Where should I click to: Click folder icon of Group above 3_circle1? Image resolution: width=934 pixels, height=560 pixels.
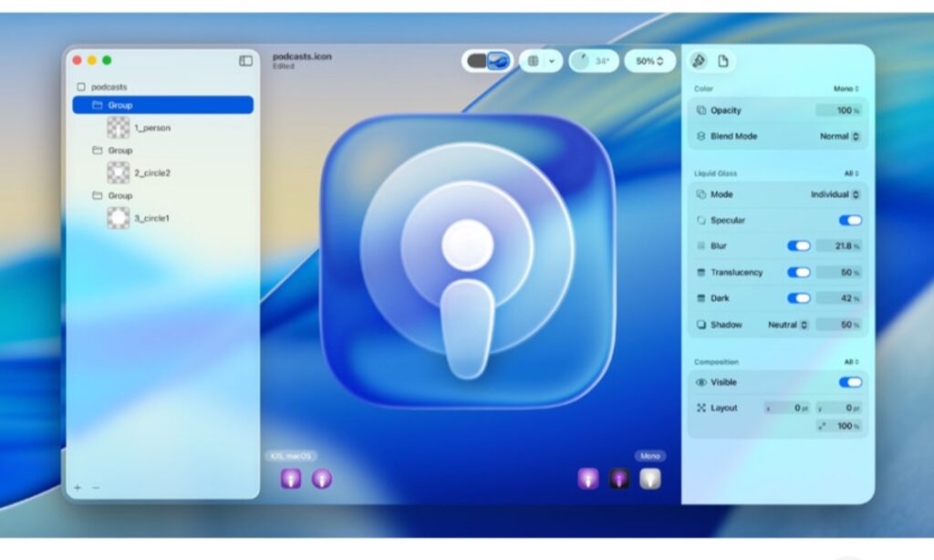[x=97, y=195]
